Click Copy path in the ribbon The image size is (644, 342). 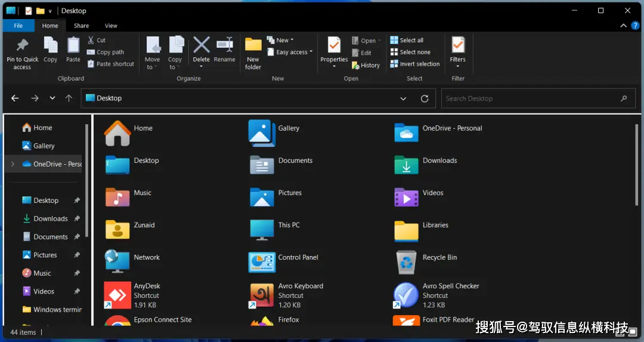(x=106, y=52)
